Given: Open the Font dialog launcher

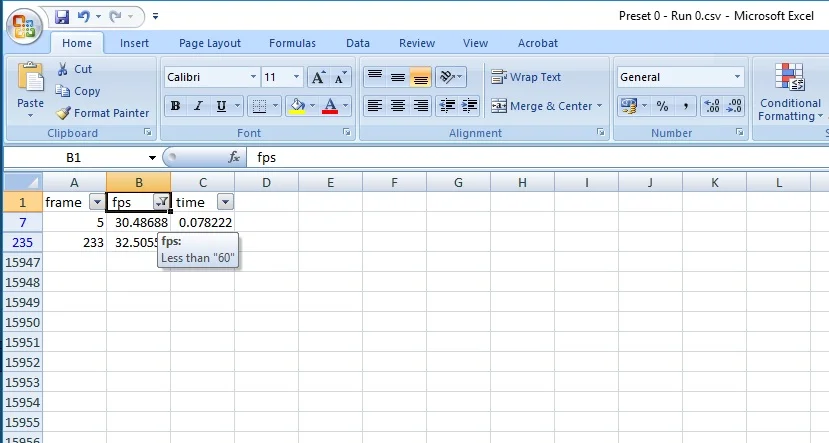Looking at the screenshot, I should click(x=346, y=133).
